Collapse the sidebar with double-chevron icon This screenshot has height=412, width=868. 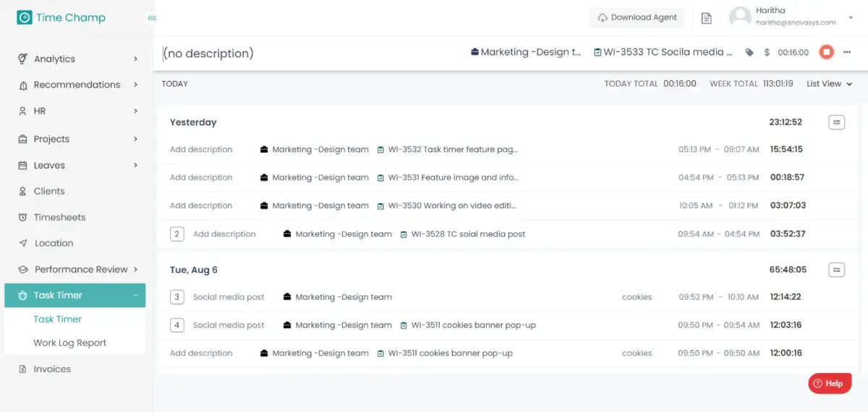152,17
